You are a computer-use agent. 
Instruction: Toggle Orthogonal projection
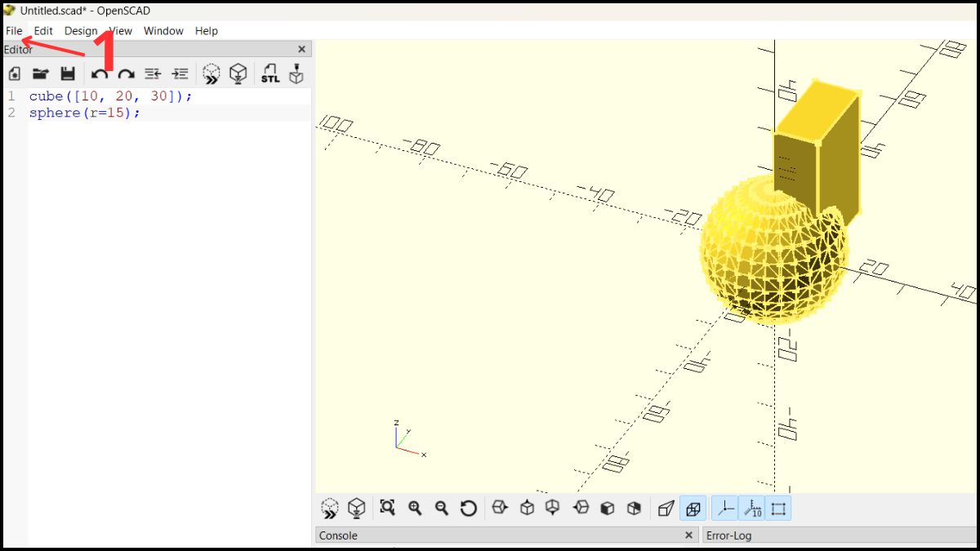[693, 509]
